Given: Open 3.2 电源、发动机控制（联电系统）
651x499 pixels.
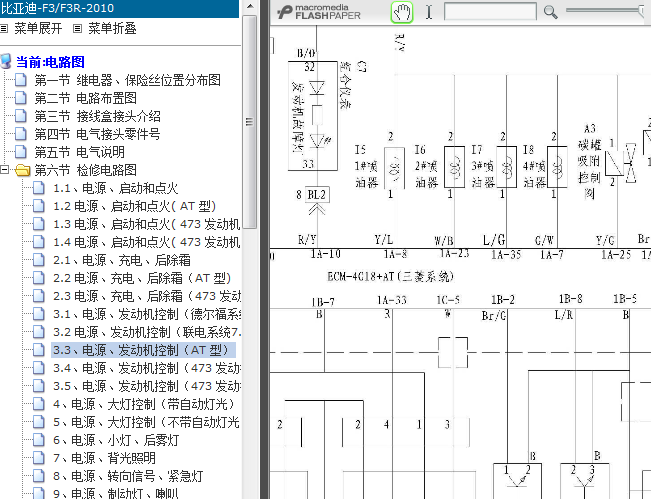Looking at the screenshot, I should (x=147, y=332).
